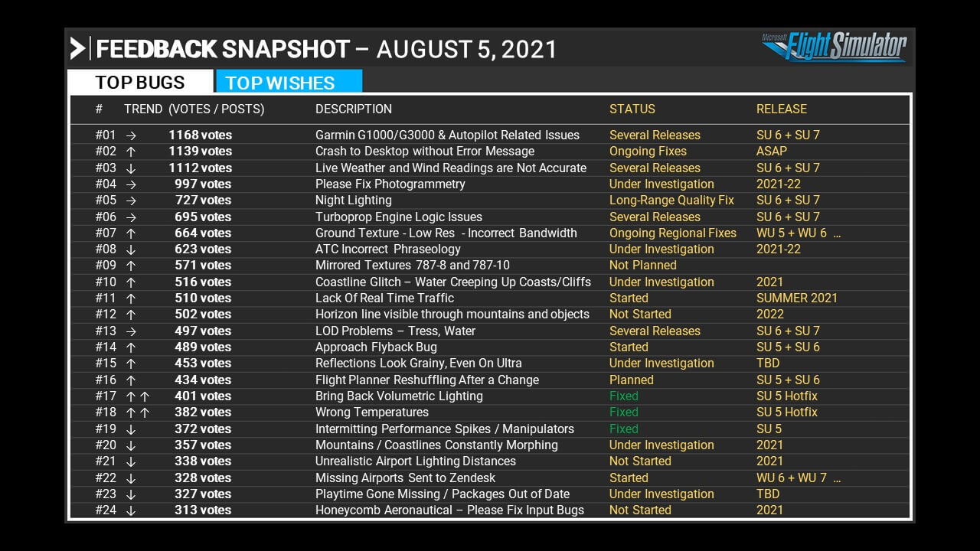This screenshot has width=980, height=551.
Task: Click the down-arrow trend icon for #03
Action: 131,168
